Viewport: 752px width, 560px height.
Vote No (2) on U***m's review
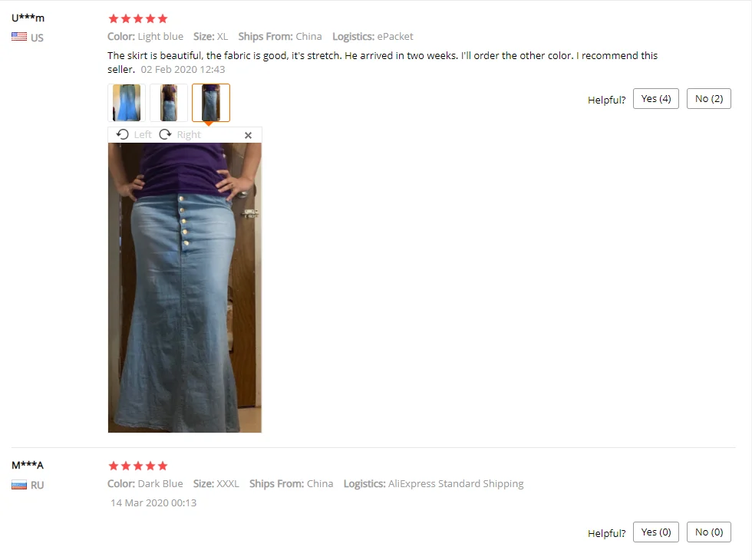709,99
